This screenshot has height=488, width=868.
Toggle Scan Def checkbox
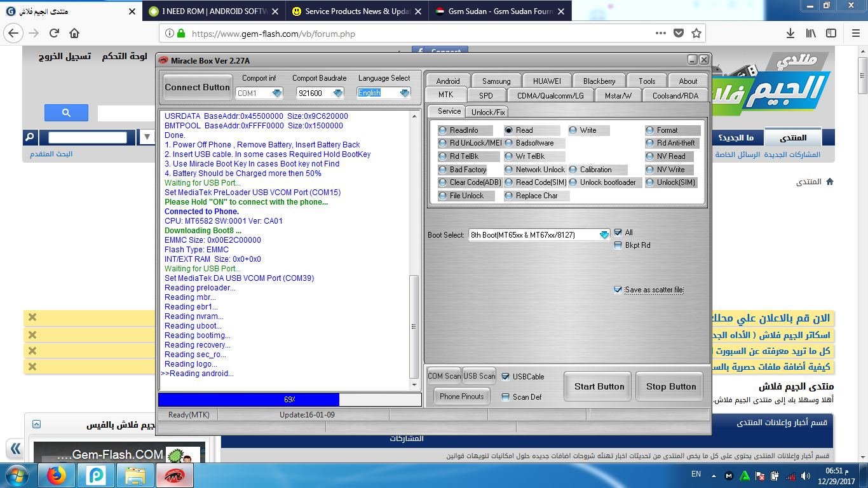coord(506,397)
